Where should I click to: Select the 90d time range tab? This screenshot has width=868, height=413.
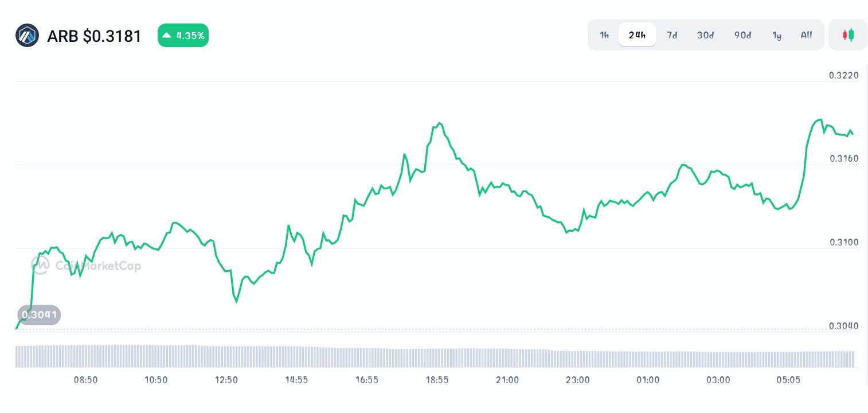pos(742,35)
